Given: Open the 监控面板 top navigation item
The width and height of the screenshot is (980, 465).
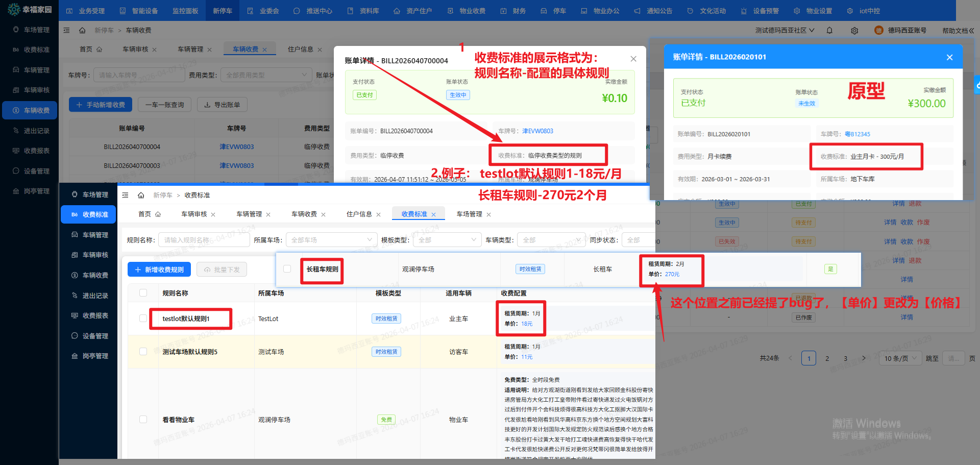Looking at the screenshot, I should (185, 11).
